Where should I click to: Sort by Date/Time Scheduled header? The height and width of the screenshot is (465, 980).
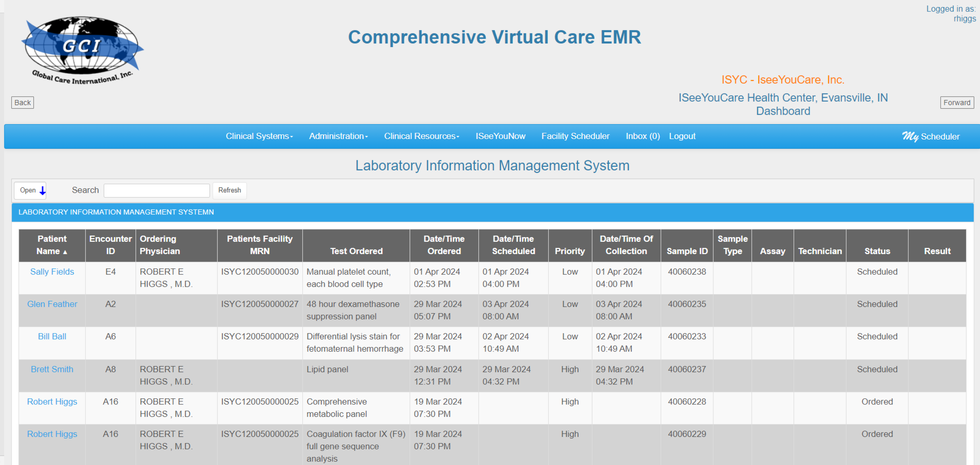tap(513, 245)
